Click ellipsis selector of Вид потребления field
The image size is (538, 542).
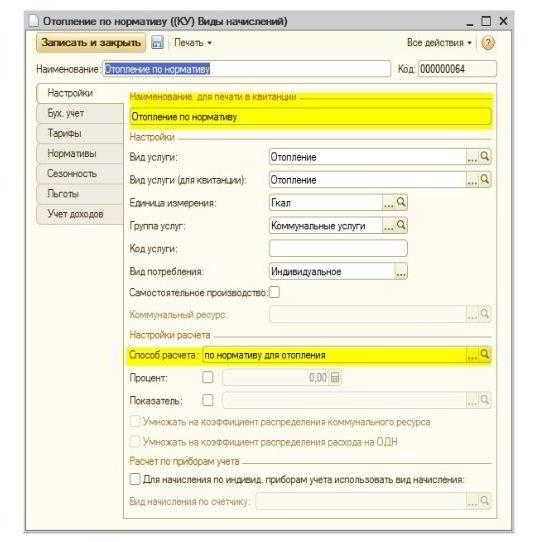(x=401, y=272)
